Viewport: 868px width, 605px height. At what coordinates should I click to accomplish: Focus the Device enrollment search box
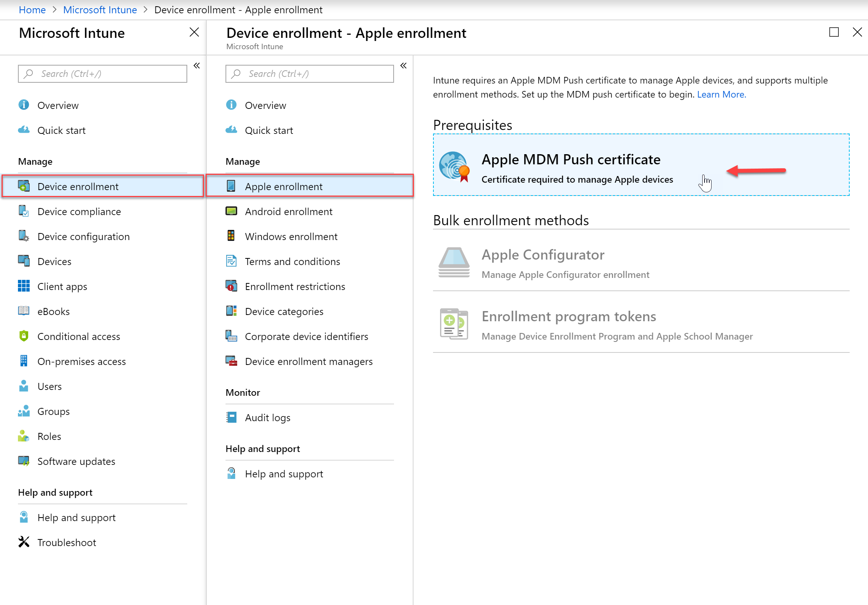point(309,74)
